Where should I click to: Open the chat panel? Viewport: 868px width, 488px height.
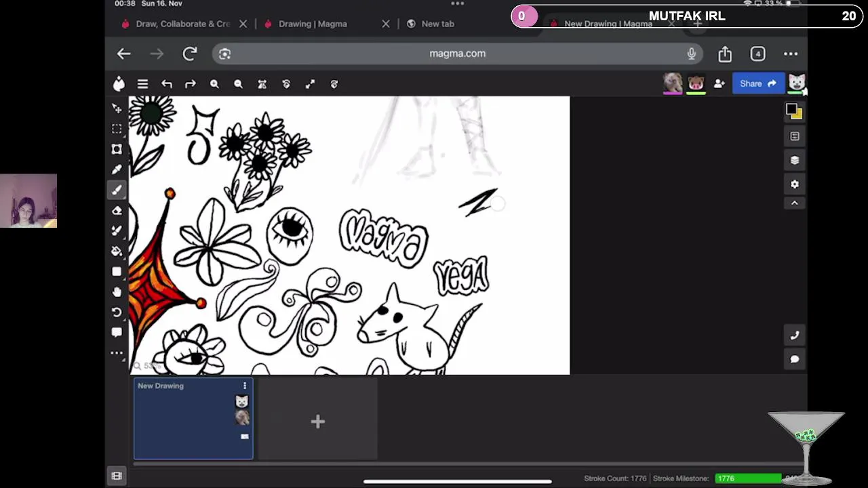(795, 359)
